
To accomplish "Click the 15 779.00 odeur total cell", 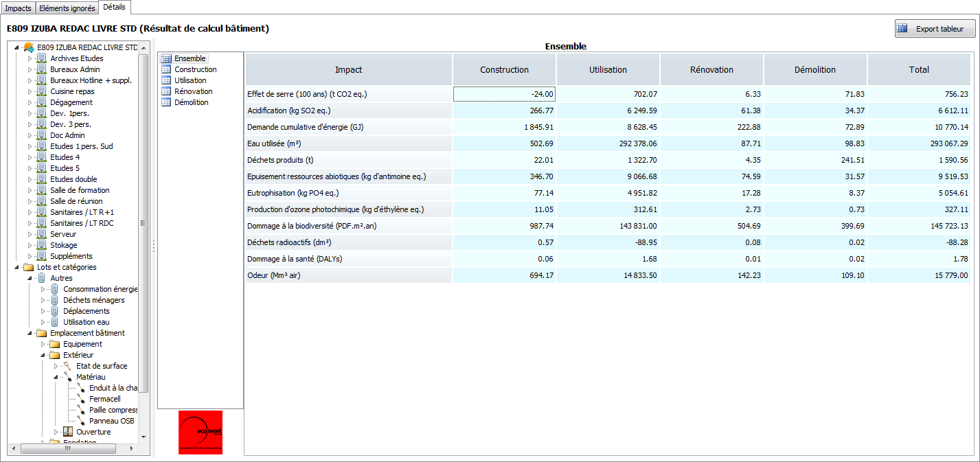I will coord(919,275).
